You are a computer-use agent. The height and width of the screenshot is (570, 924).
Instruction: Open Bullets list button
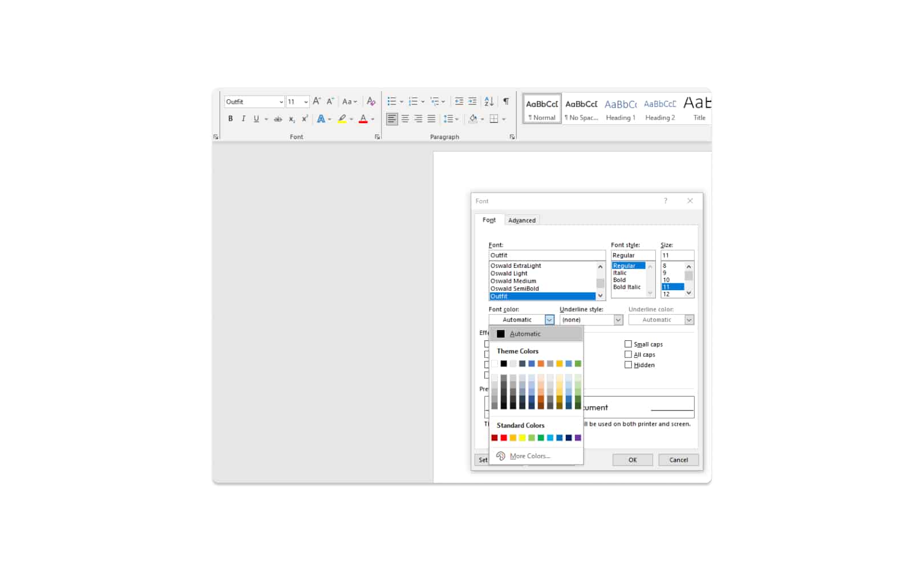click(392, 101)
